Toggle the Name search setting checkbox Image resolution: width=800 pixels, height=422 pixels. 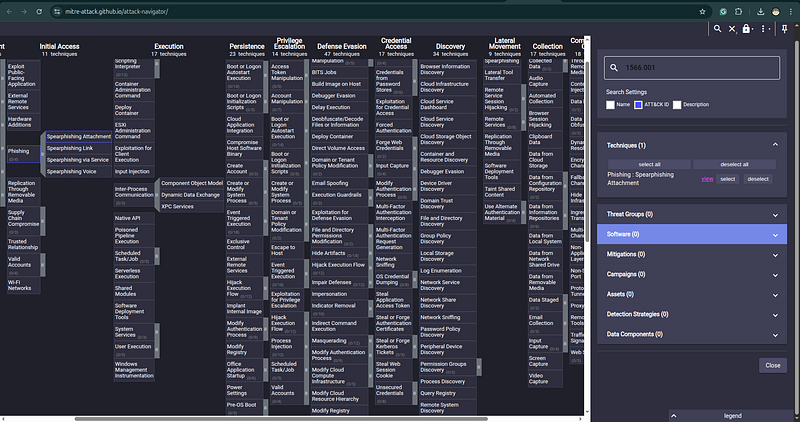pos(610,105)
